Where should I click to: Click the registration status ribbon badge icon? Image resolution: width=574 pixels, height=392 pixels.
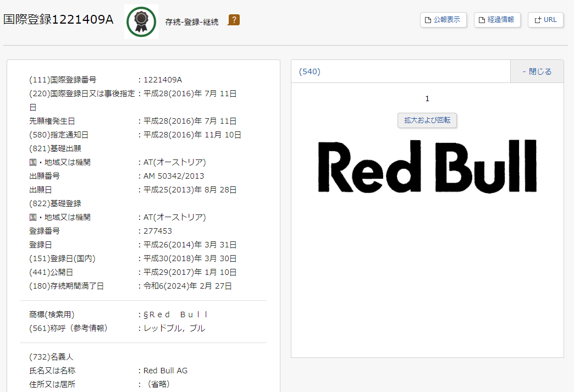[141, 21]
